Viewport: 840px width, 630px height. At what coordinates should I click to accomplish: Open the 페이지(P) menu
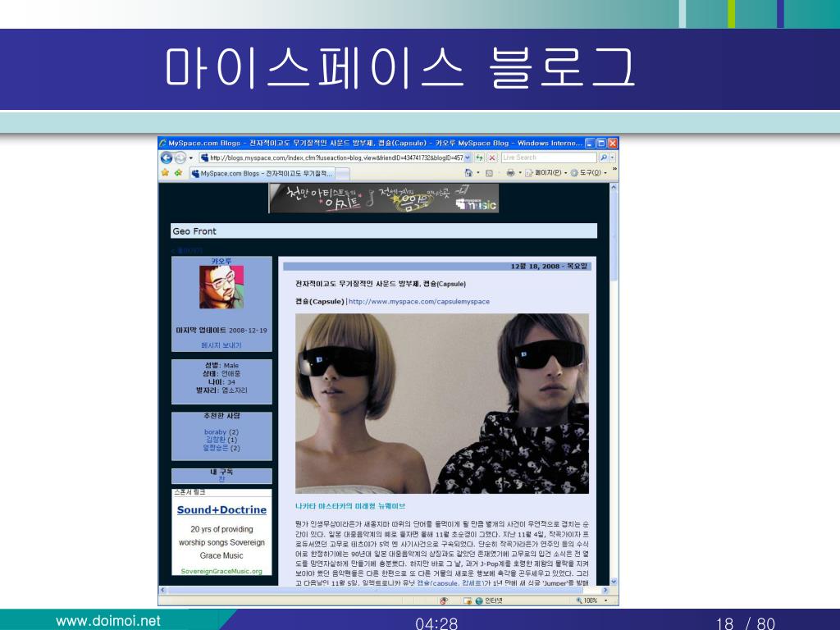[545, 172]
